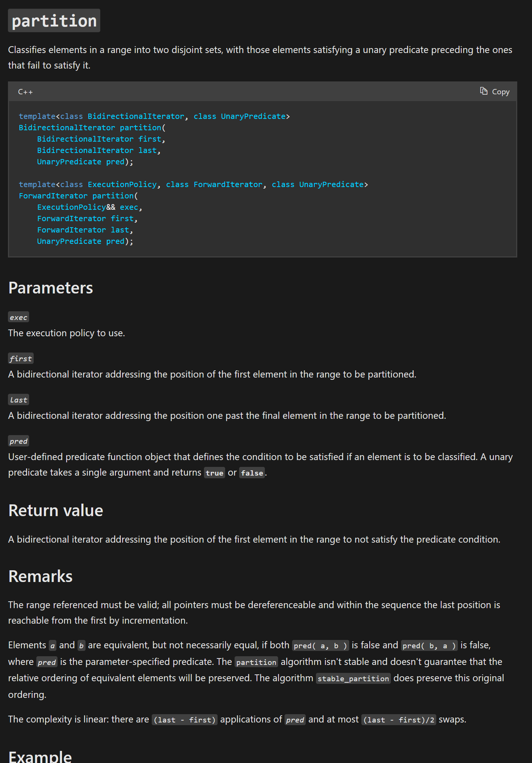
Task: Click the C++ language label
Action: pos(25,92)
